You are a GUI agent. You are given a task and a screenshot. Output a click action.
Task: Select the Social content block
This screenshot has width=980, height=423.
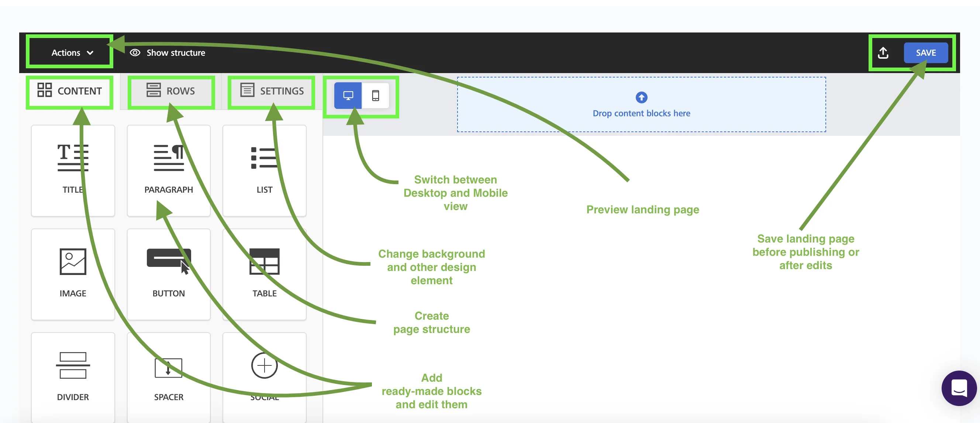(x=265, y=378)
